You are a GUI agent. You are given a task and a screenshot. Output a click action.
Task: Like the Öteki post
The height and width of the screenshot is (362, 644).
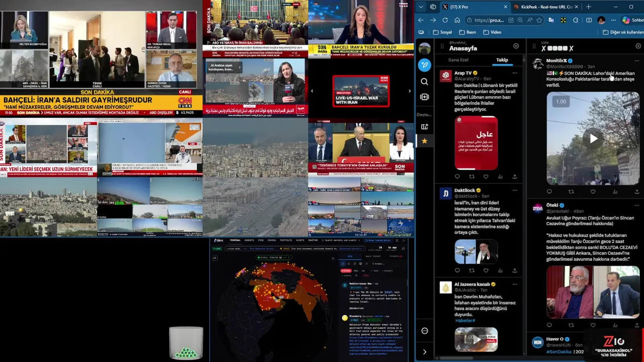pyautogui.click(x=593, y=325)
